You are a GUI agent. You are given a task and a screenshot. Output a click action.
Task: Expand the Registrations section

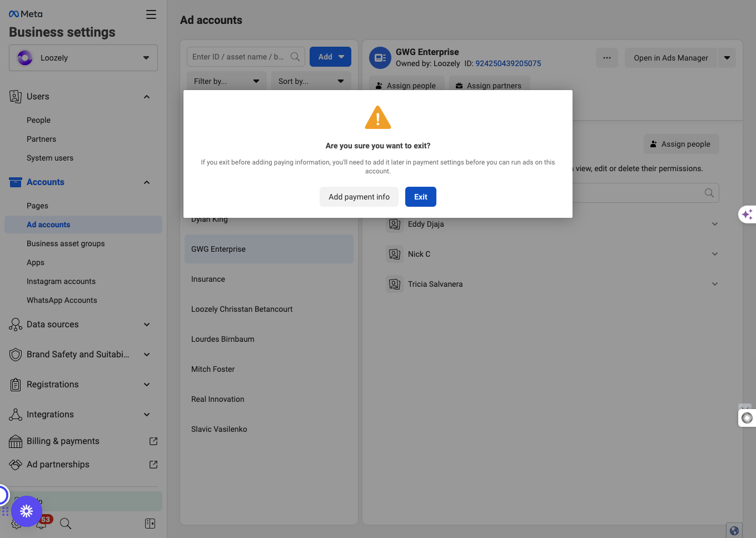[x=147, y=385]
